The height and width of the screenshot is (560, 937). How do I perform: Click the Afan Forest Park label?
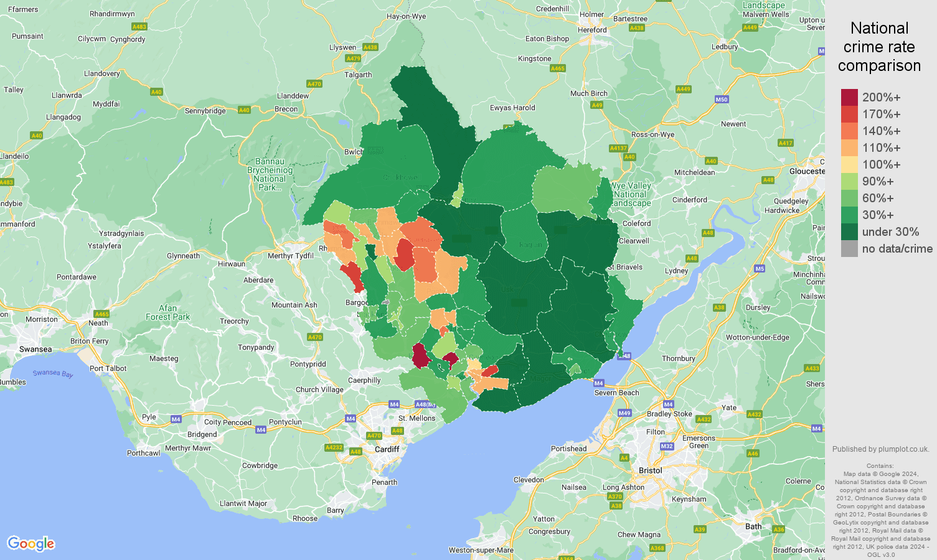pos(168,312)
